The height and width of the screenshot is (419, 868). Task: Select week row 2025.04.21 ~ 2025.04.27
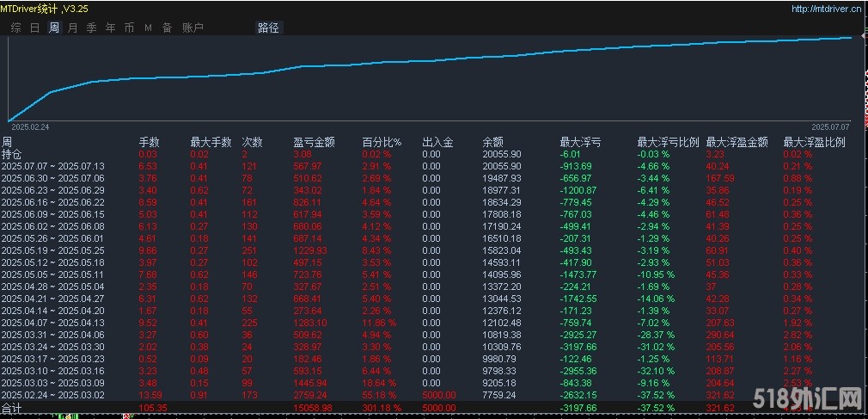(x=434, y=299)
